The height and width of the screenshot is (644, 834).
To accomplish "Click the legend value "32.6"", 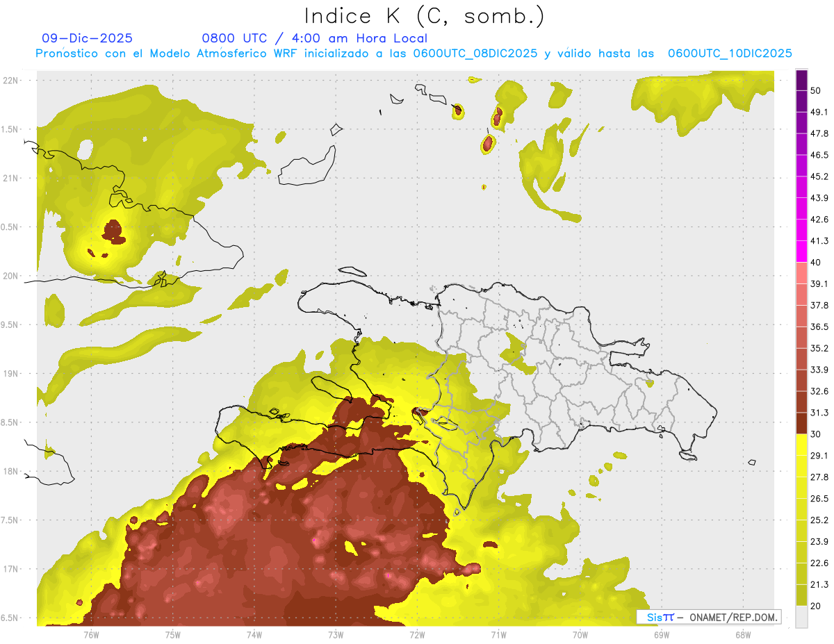I will point(819,391).
